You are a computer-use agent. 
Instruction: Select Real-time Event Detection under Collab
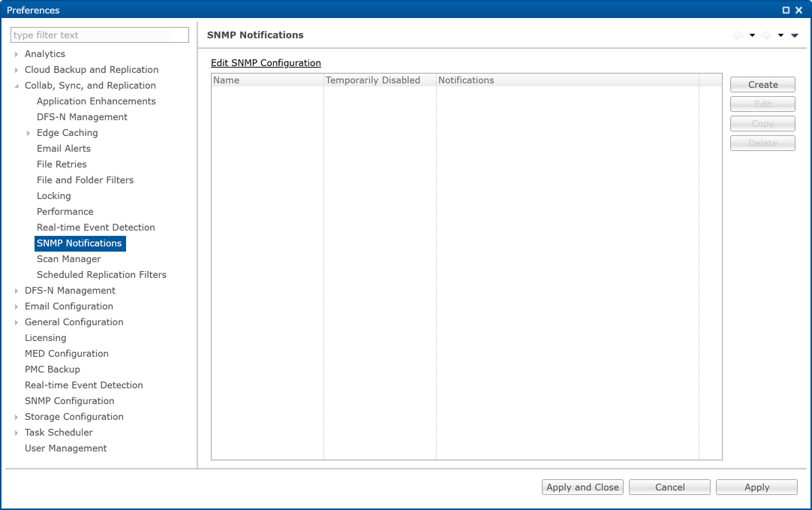click(96, 228)
